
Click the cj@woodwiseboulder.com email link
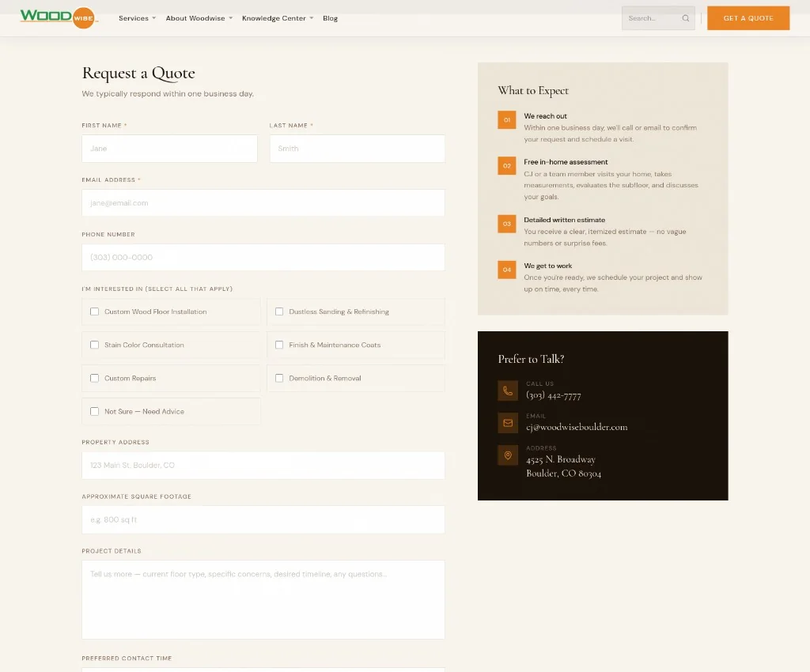(576, 425)
